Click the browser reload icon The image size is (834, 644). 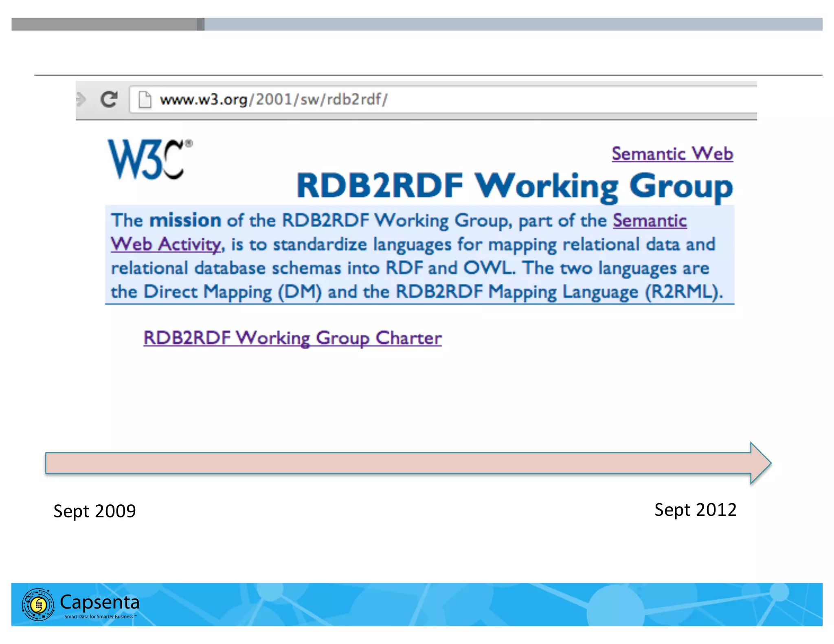click(x=109, y=99)
